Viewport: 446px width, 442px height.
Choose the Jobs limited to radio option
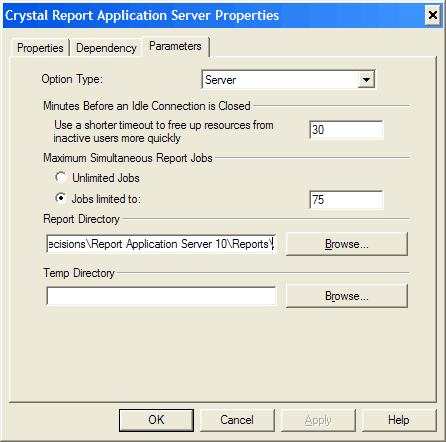[61, 198]
